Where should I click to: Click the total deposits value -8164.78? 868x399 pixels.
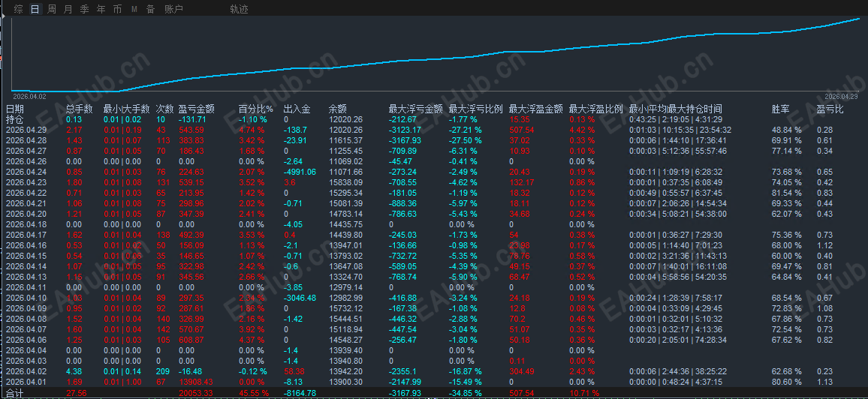click(300, 393)
